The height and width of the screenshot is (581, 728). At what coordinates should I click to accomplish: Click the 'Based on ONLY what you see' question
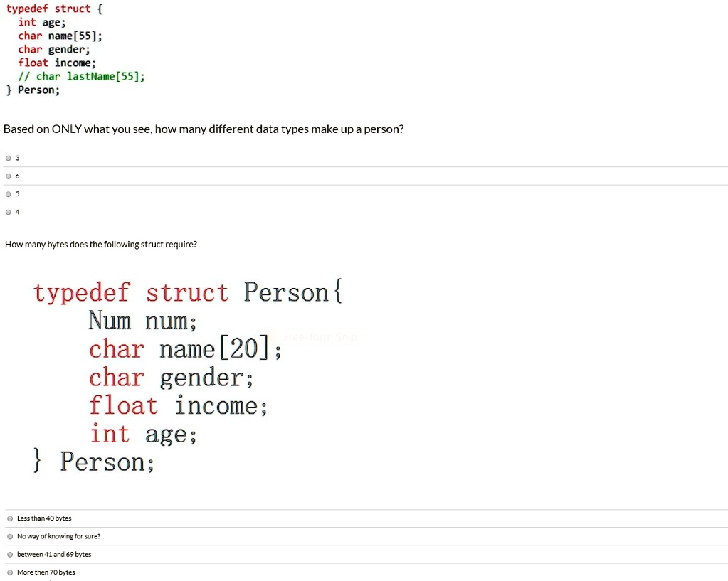pos(204,129)
